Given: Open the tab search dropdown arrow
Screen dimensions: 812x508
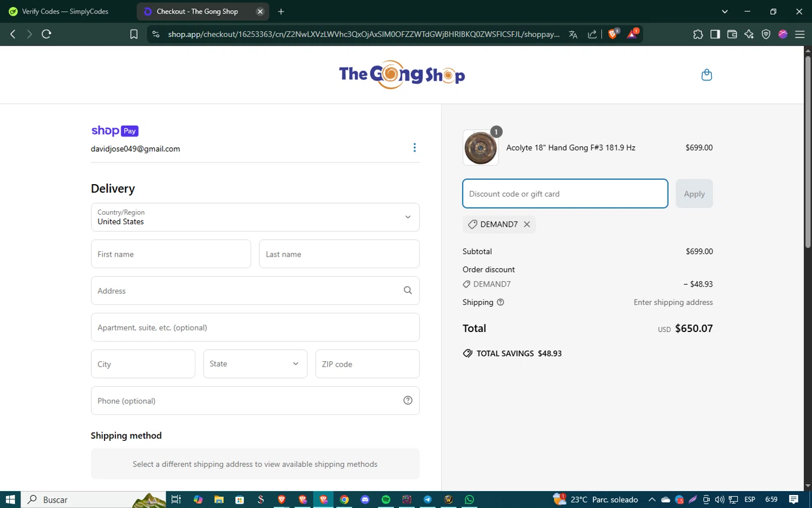Looking at the screenshot, I should [x=725, y=11].
